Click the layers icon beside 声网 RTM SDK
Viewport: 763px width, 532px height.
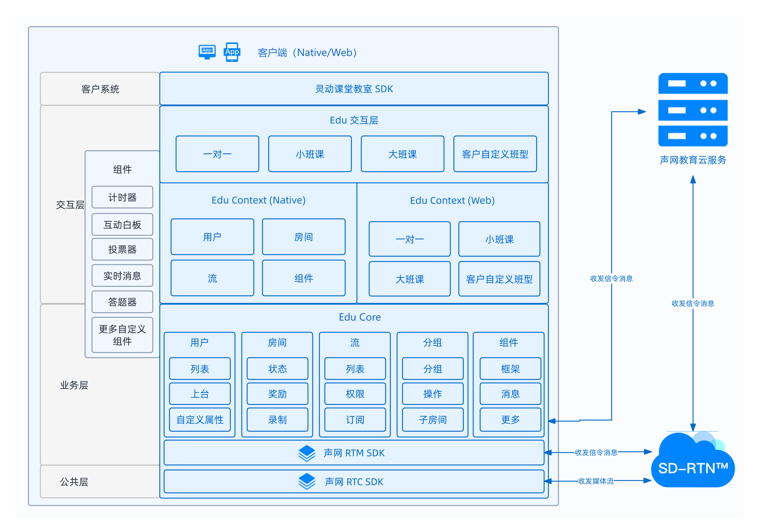[x=307, y=453]
